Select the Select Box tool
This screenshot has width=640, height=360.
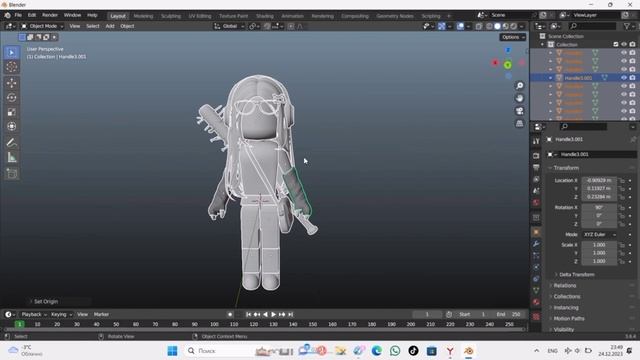11,52
